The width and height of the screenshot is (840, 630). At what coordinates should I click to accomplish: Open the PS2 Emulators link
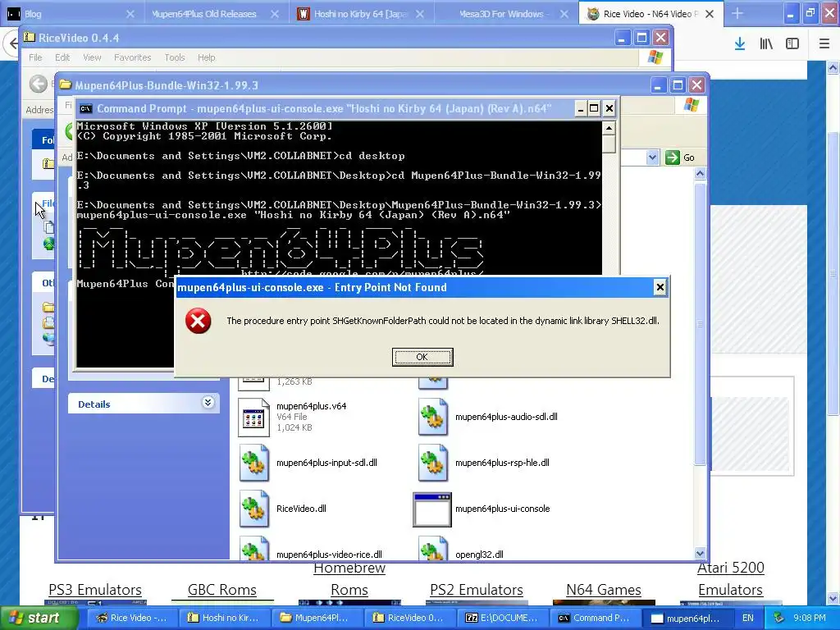point(477,590)
